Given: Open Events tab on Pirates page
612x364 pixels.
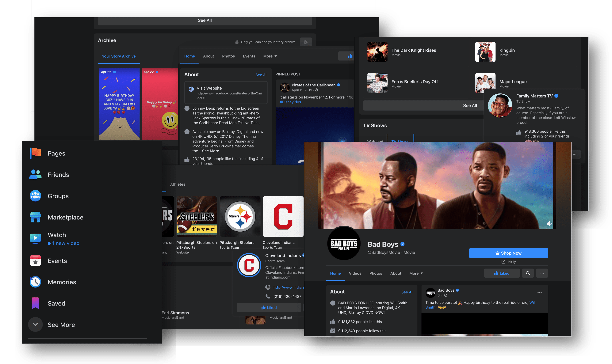Looking at the screenshot, I should coord(249,56).
